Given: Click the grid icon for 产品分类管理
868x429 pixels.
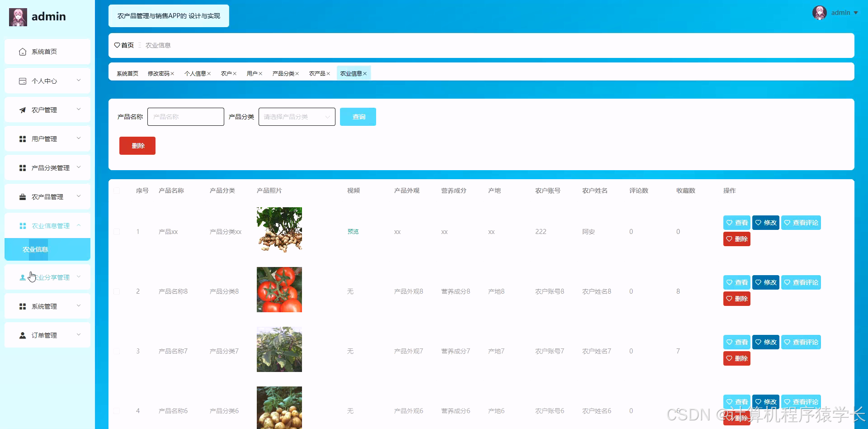Looking at the screenshot, I should coord(23,168).
